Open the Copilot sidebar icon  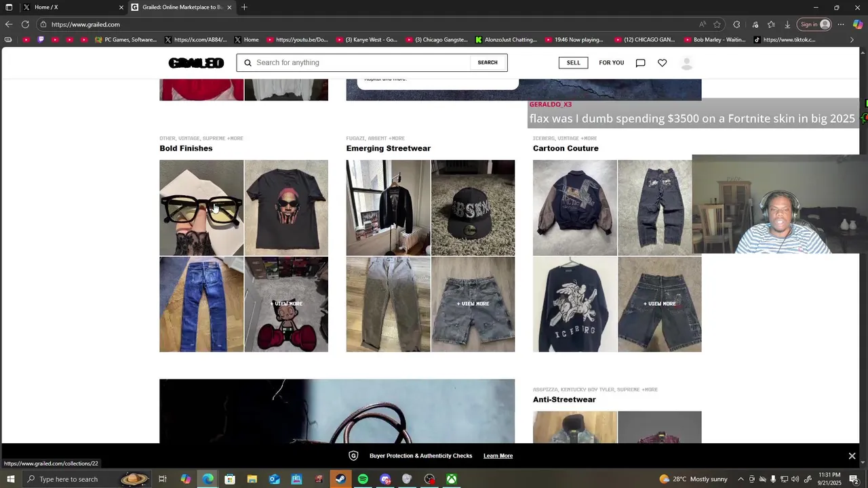click(858, 24)
